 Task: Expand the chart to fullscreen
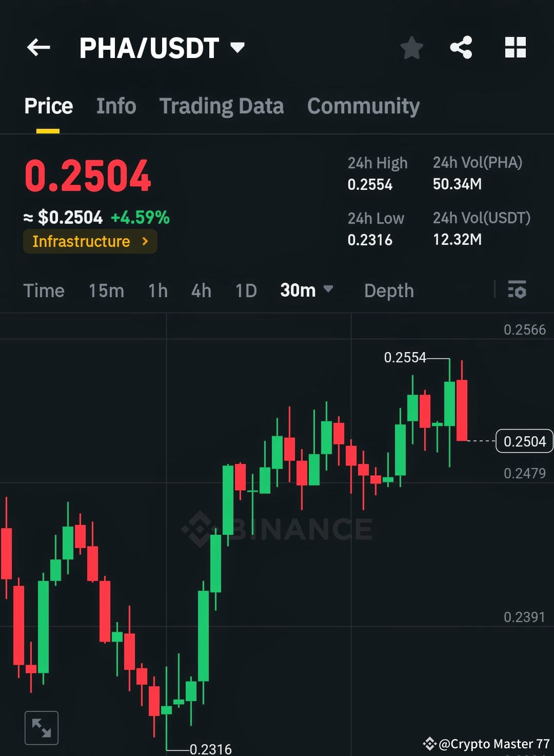click(x=41, y=727)
